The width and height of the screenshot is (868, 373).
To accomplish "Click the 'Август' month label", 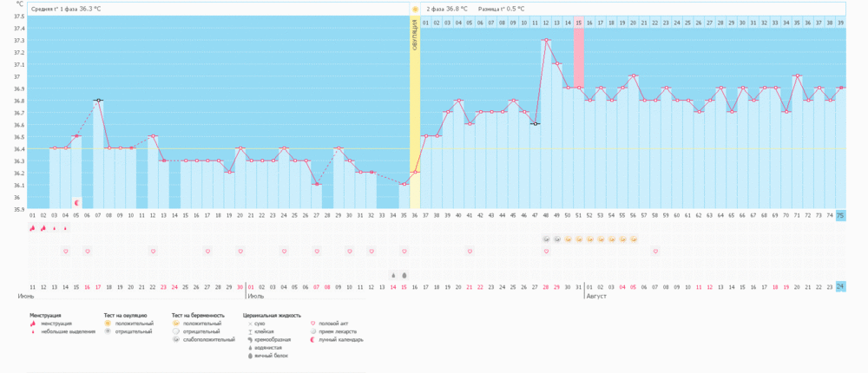I will click(x=596, y=296).
